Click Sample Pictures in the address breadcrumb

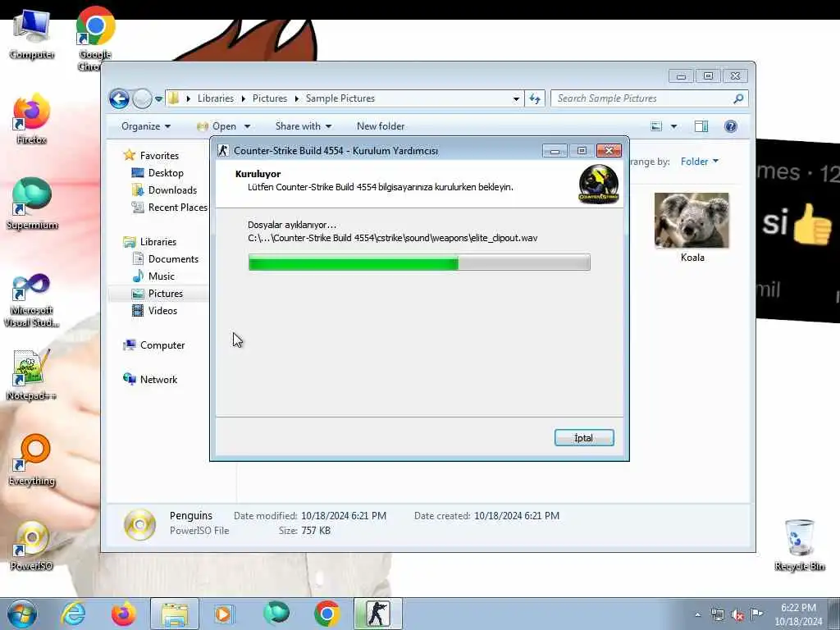click(340, 98)
